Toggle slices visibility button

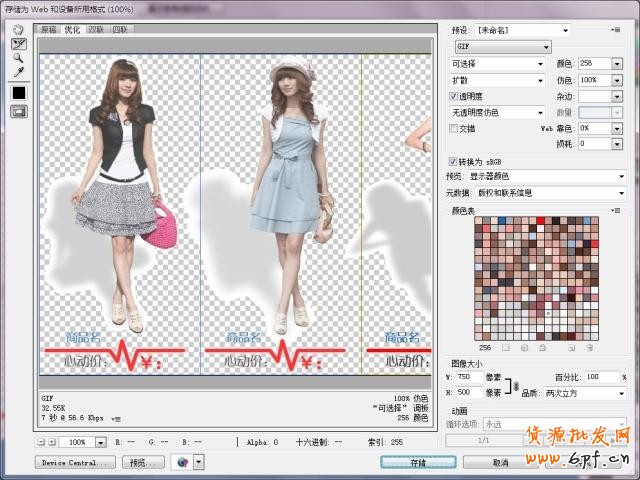(x=19, y=111)
